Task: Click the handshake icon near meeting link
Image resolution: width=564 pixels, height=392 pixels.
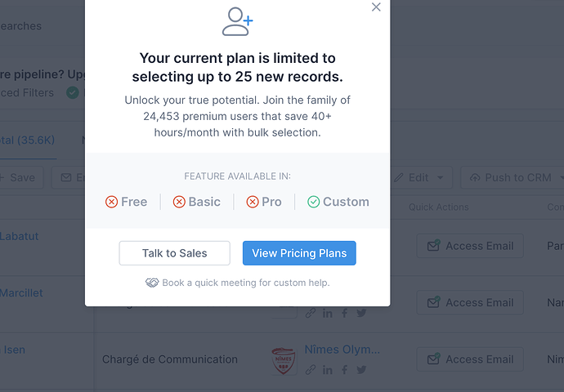Action: click(x=152, y=283)
